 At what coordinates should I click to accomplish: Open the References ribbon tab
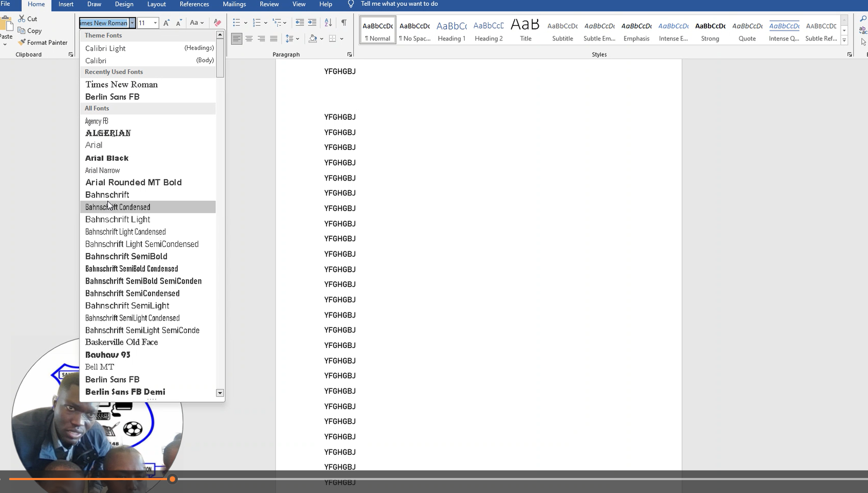coord(194,4)
